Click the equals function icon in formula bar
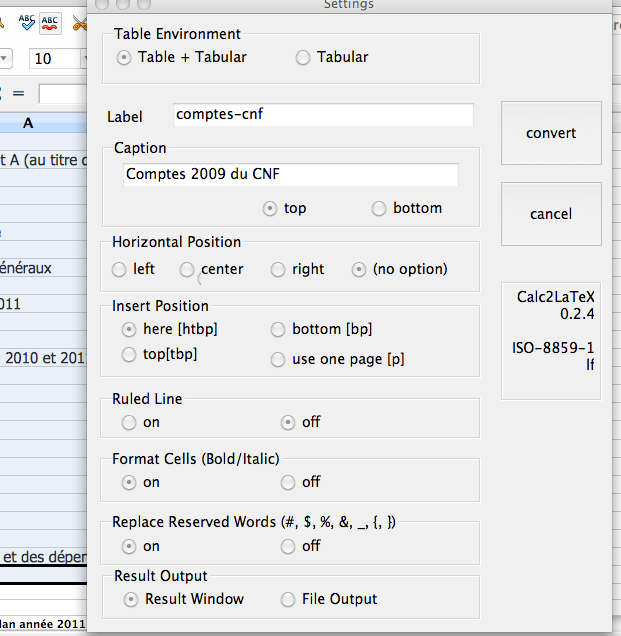 coord(18,93)
